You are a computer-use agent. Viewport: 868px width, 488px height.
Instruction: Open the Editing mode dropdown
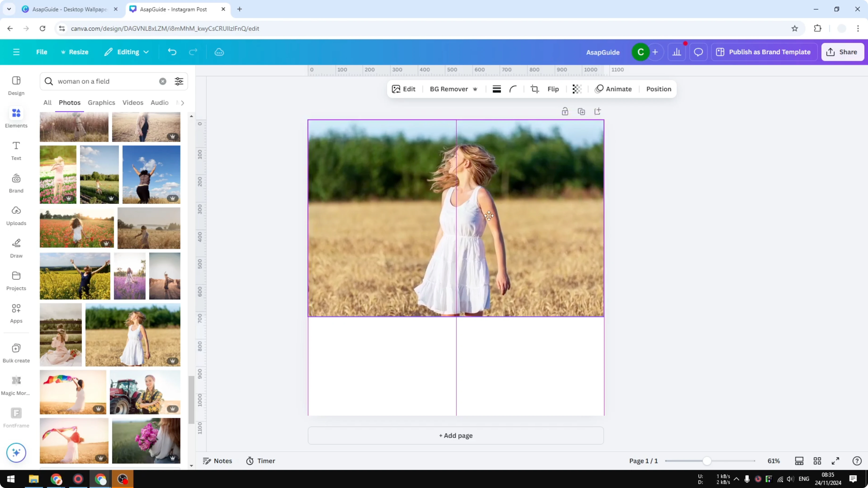pos(126,52)
